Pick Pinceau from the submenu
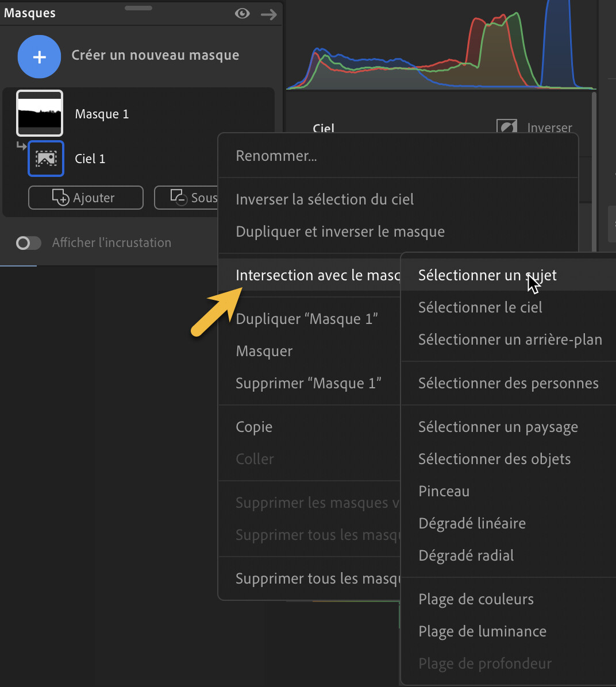 [x=444, y=491]
